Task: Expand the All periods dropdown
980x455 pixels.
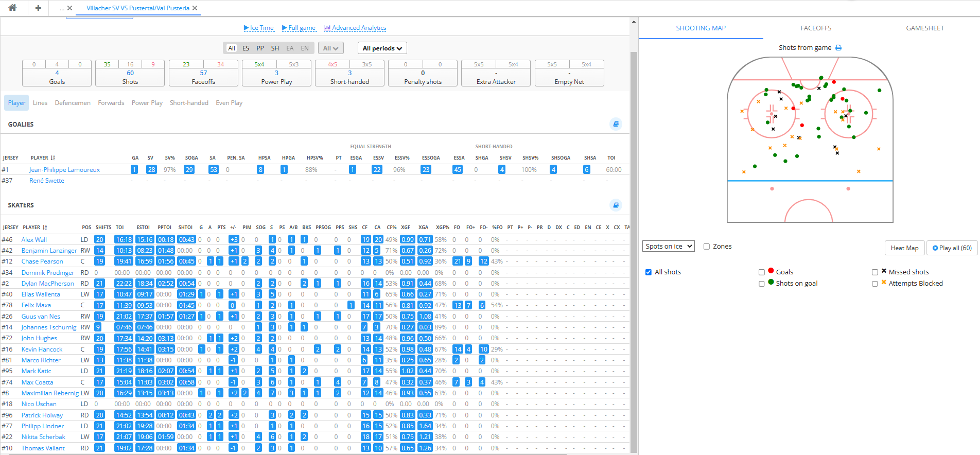Action: [x=382, y=48]
